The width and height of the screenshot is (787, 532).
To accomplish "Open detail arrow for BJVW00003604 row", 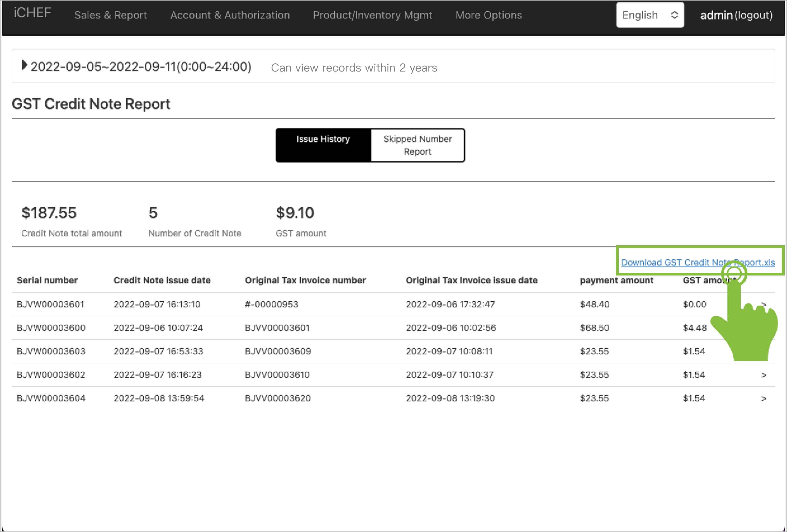I will coord(764,398).
